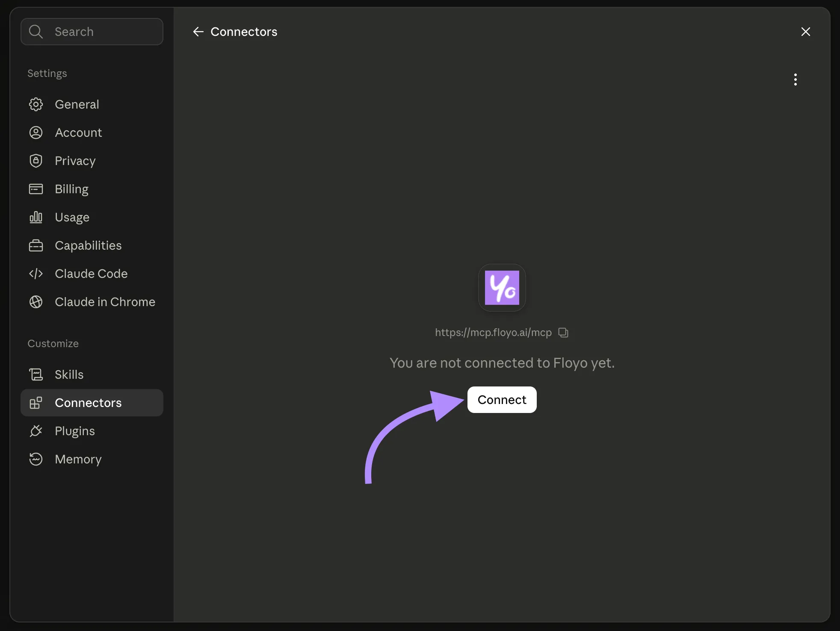Open the Skills section

tap(92, 374)
